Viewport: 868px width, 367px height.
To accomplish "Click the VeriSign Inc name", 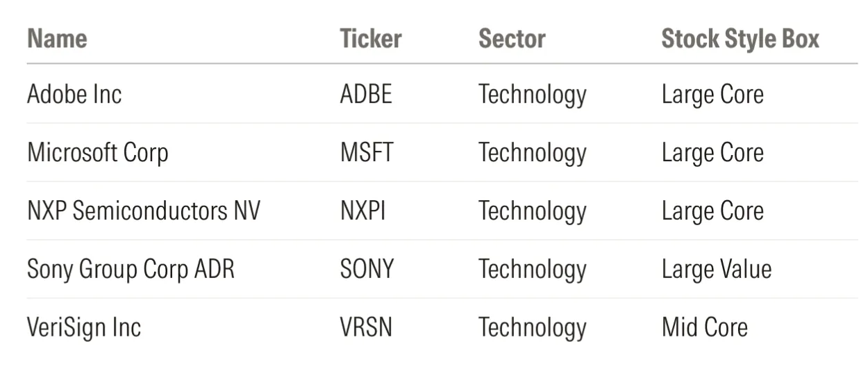I will (x=83, y=327).
